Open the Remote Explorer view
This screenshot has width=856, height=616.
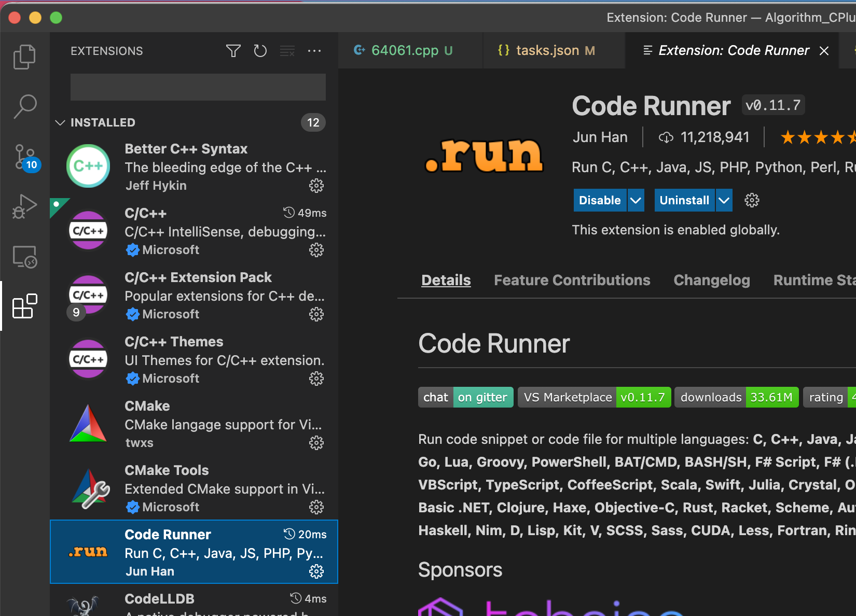point(24,257)
